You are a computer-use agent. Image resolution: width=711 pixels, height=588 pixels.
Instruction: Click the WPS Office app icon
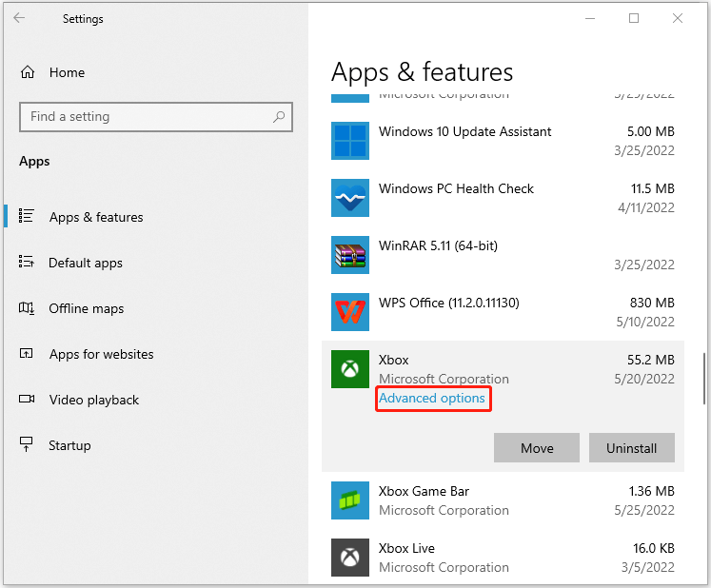(350, 312)
